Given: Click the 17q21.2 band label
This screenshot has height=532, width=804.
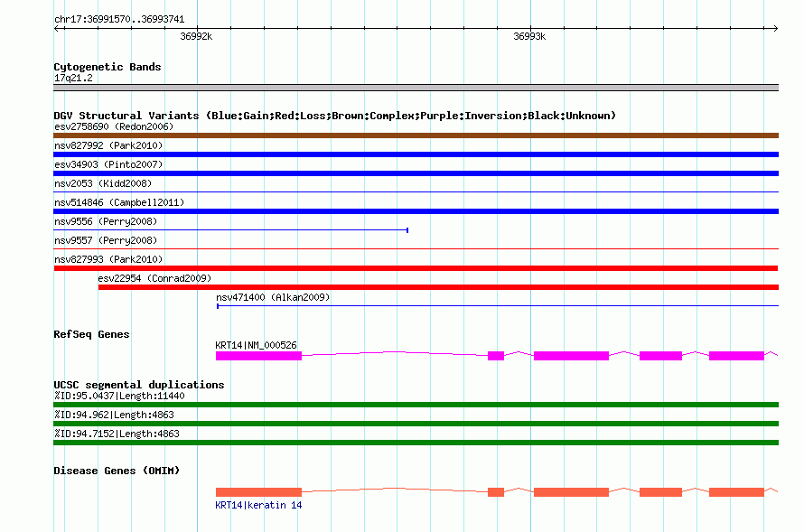Looking at the screenshot, I should [x=73, y=78].
